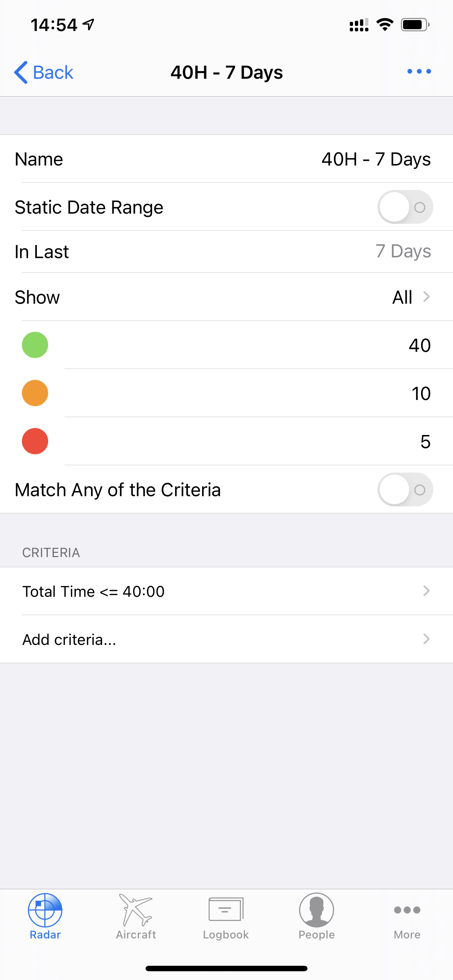
Task: Select the Logbook tab label
Action: pos(226,935)
